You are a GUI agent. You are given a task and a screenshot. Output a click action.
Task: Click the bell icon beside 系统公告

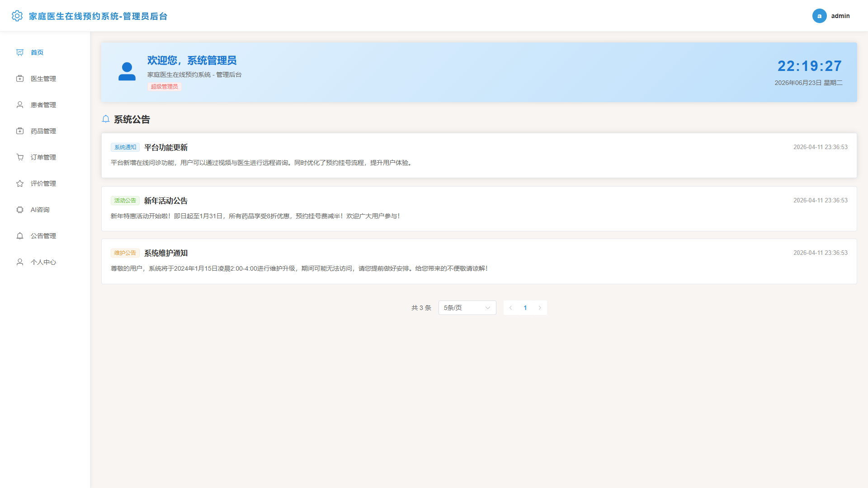106,119
